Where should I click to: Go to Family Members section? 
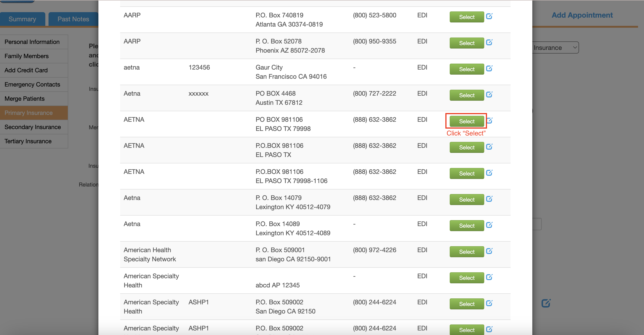[x=34, y=56]
